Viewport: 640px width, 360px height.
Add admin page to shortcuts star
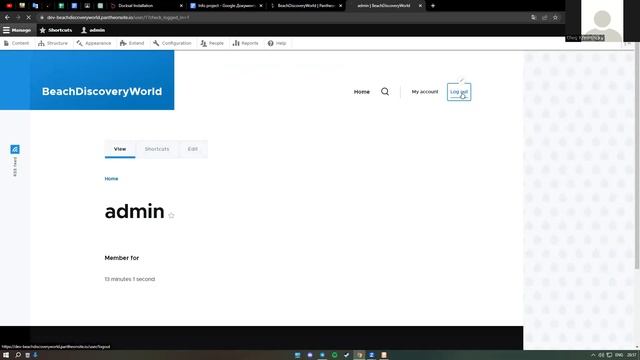[171, 216]
